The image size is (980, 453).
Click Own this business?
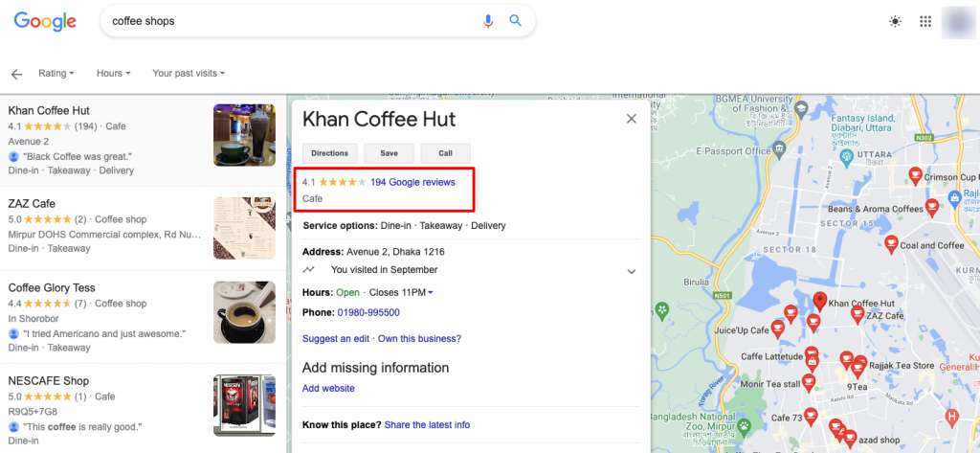[x=419, y=338]
